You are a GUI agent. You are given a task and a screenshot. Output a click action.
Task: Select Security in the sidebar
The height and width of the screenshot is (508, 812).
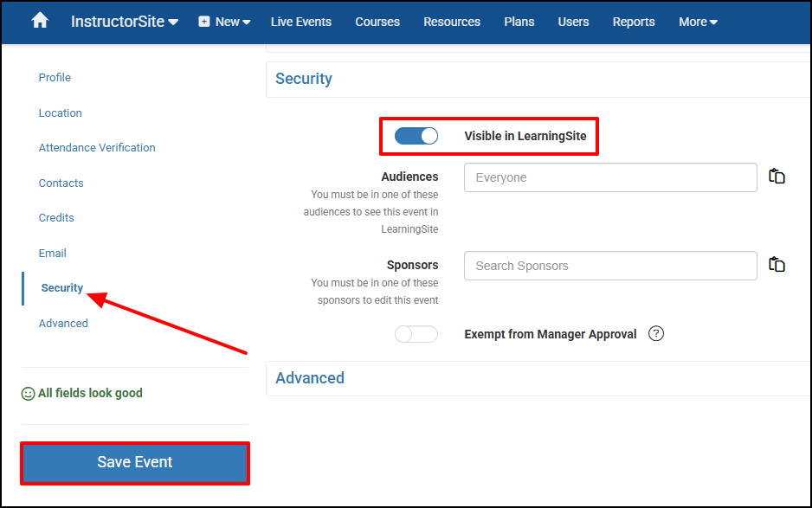(62, 288)
